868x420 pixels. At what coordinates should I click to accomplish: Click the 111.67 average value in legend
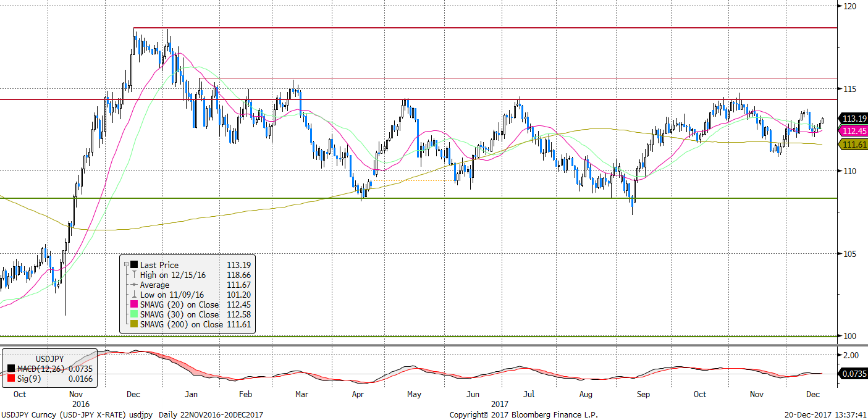(239, 285)
